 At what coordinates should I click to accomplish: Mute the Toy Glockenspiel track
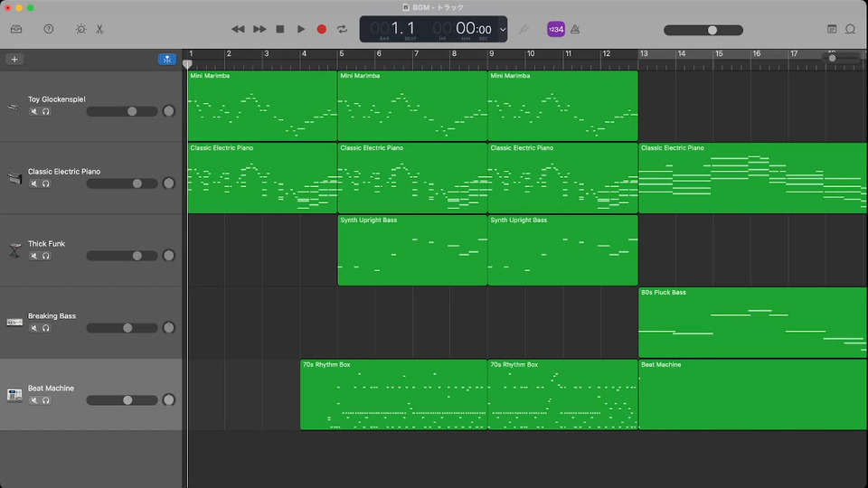33,112
